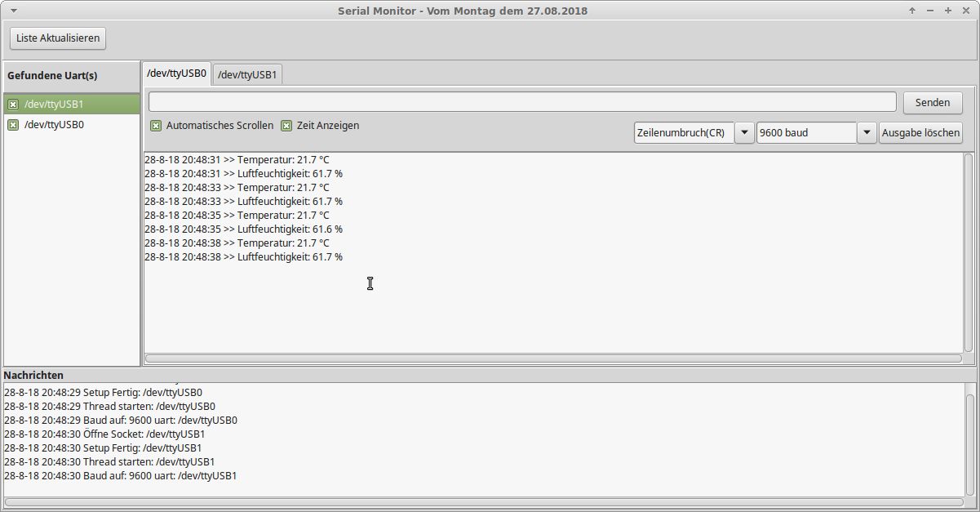The width and height of the screenshot is (980, 512).
Task: Open the 9600 baud rate dropdown arrow
Action: [x=867, y=132]
